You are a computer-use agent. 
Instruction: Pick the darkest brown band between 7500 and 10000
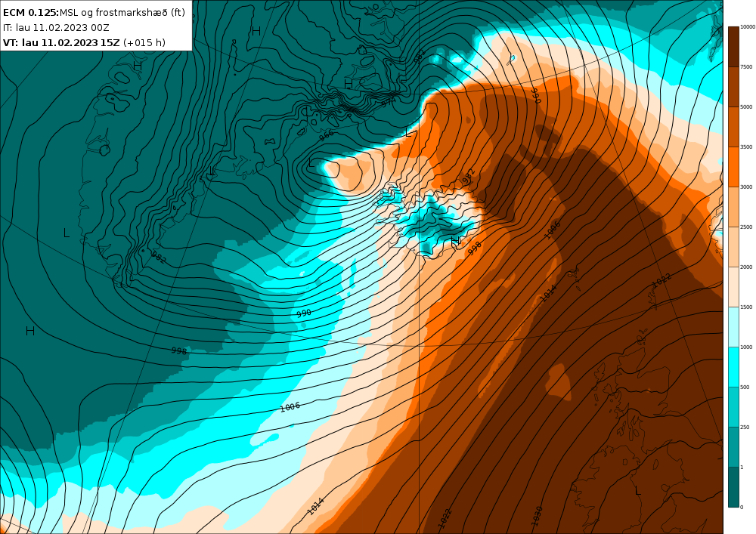pos(733,47)
